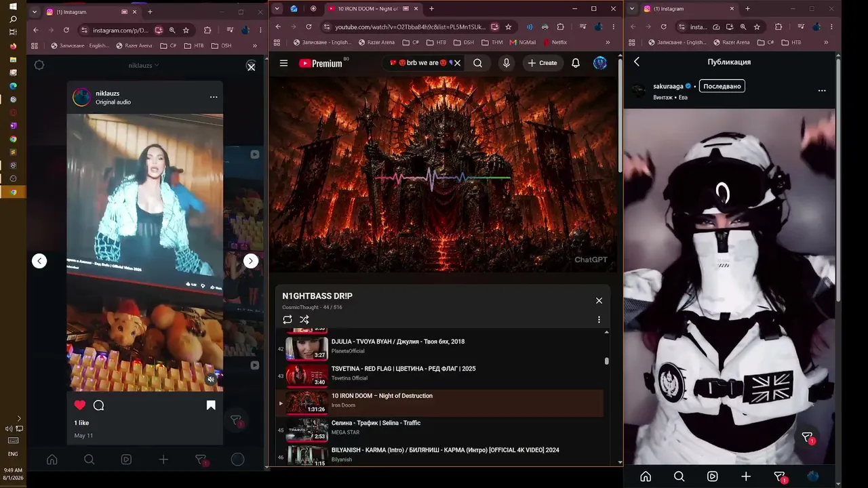Image resolution: width=868 pixels, height=488 pixels.
Task: Like the niklauzs post with the heart icon
Action: [80, 405]
